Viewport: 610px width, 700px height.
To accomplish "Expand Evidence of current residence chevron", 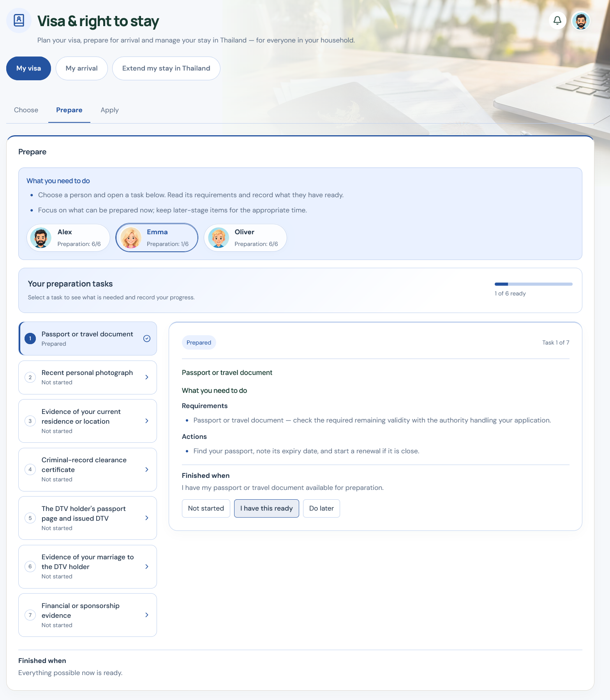I will (147, 421).
